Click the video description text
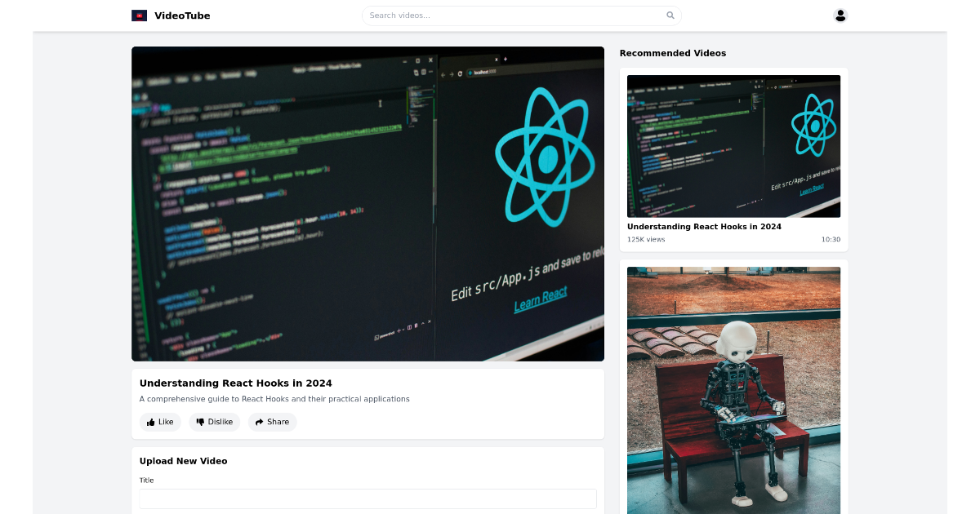 pyautogui.click(x=274, y=399)
